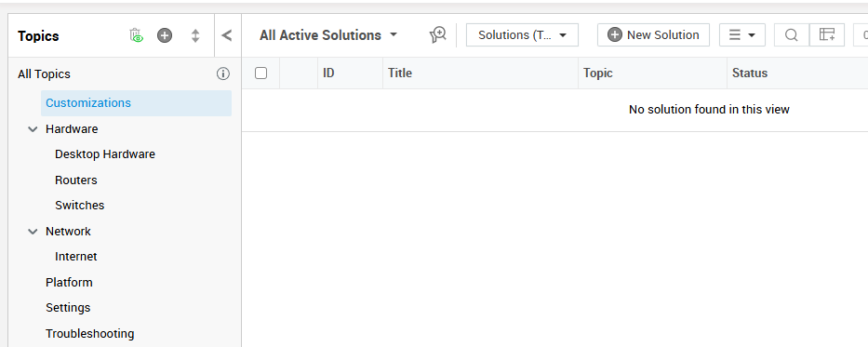Image resolution: width=868 pixels, height=347 pixels.
Task: Click the Status column header
Action: point(750,73)
